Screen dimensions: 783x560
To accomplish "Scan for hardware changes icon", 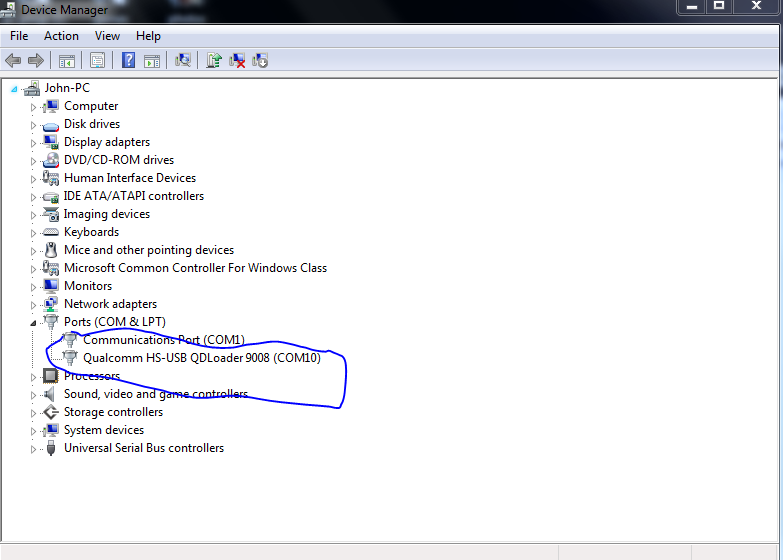I will [x=183, y=61].
